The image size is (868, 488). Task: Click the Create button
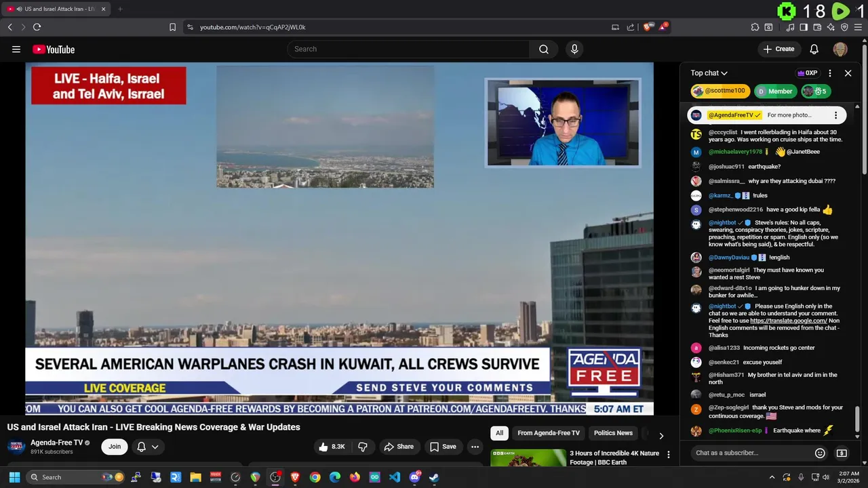click(778, 49)
